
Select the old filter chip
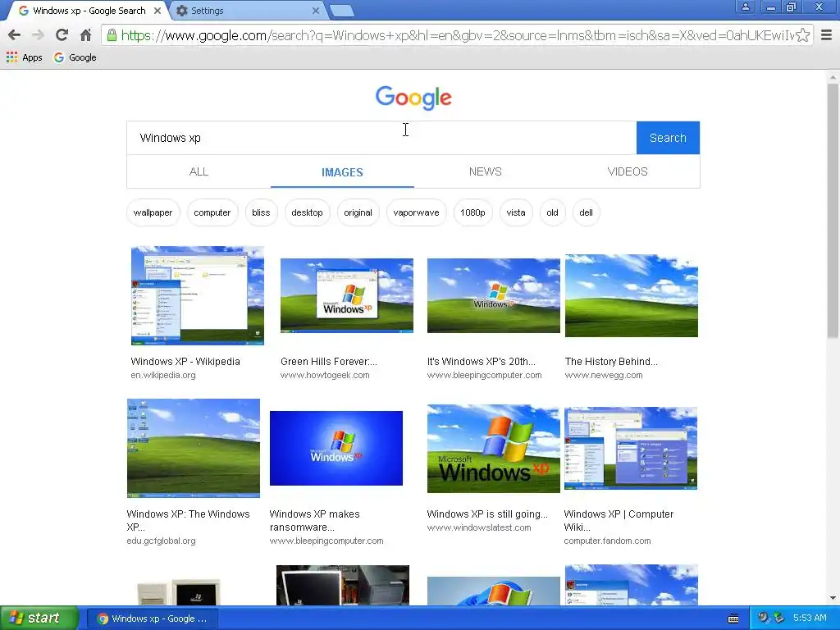tap(552, 212)
